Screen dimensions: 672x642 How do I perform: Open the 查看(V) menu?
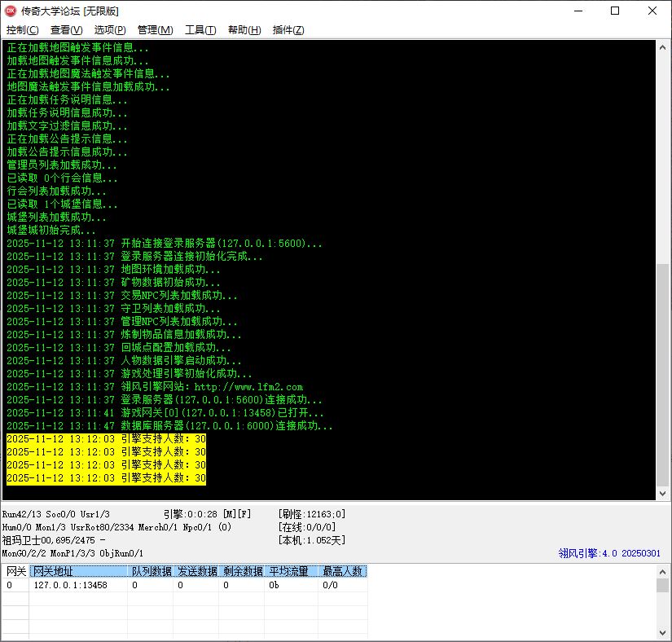[66, 30]
